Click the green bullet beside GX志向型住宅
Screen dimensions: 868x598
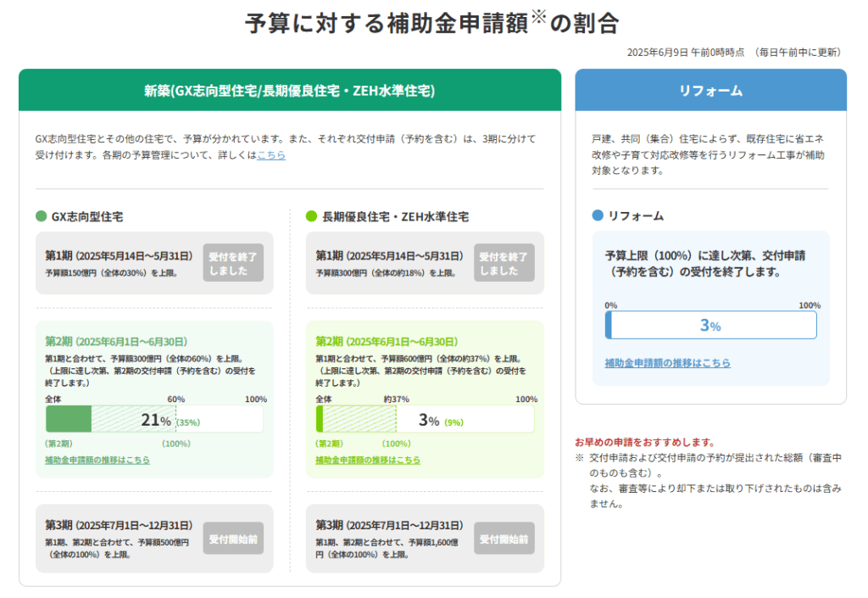(42, 216)
